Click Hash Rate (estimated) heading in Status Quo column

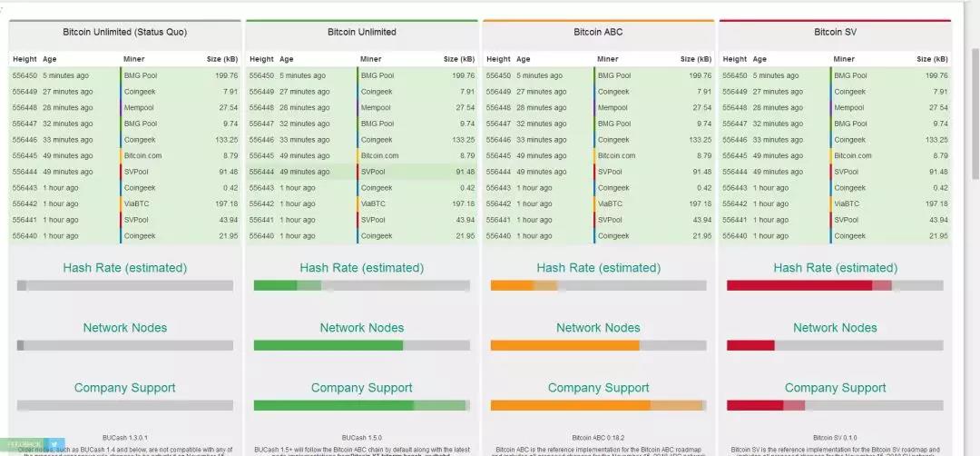coord(125,268)
